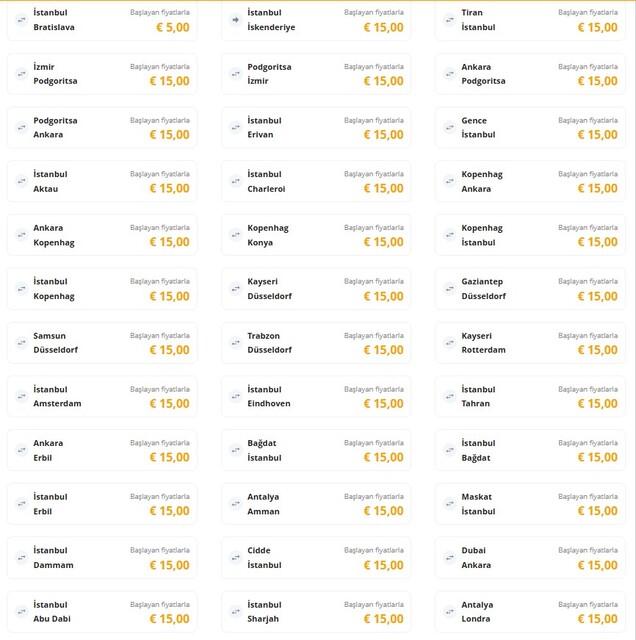Screen dimensions: 636x640
Task: Click the arrows icon beside Gence–İstanbul
Action: [x=450, y=127]
